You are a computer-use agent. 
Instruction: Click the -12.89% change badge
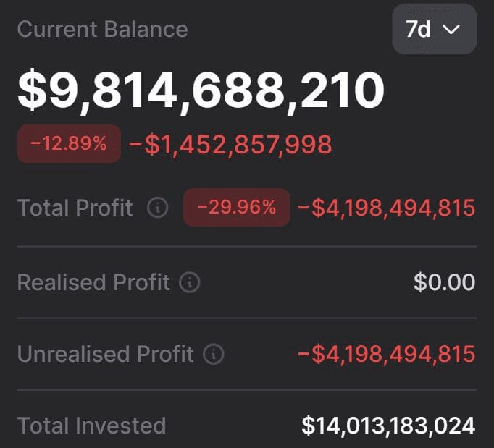69,143
